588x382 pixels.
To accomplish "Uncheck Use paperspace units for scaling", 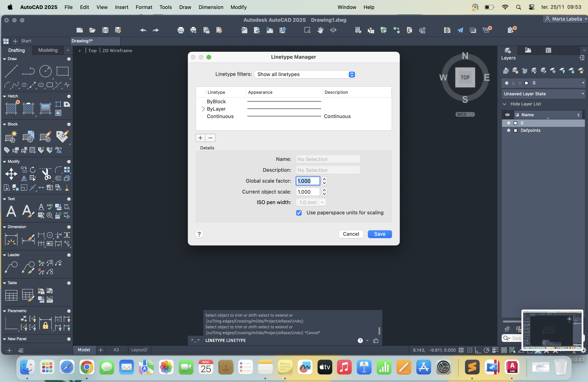I will coord(299,213).
